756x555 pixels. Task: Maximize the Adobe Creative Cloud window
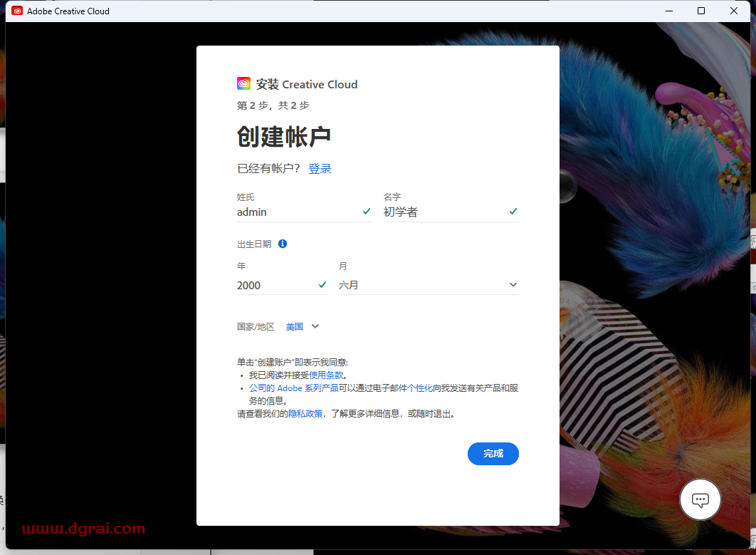[x=701, y=11]
